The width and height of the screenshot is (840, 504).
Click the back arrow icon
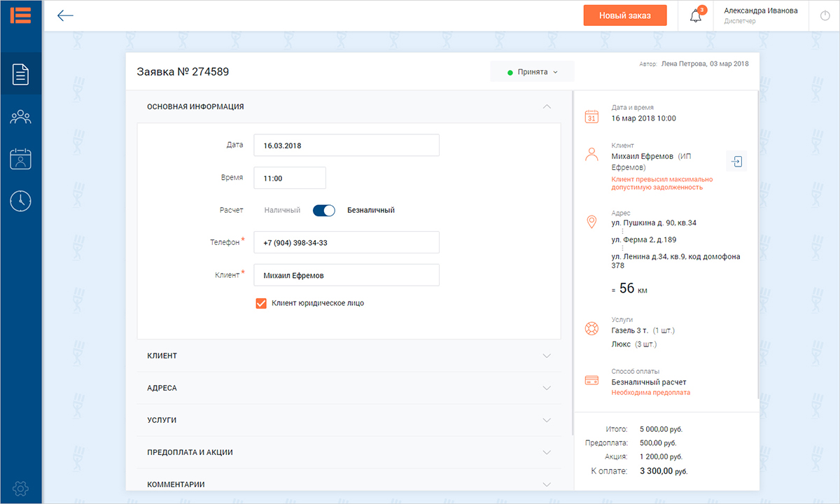tap(66, 15)
